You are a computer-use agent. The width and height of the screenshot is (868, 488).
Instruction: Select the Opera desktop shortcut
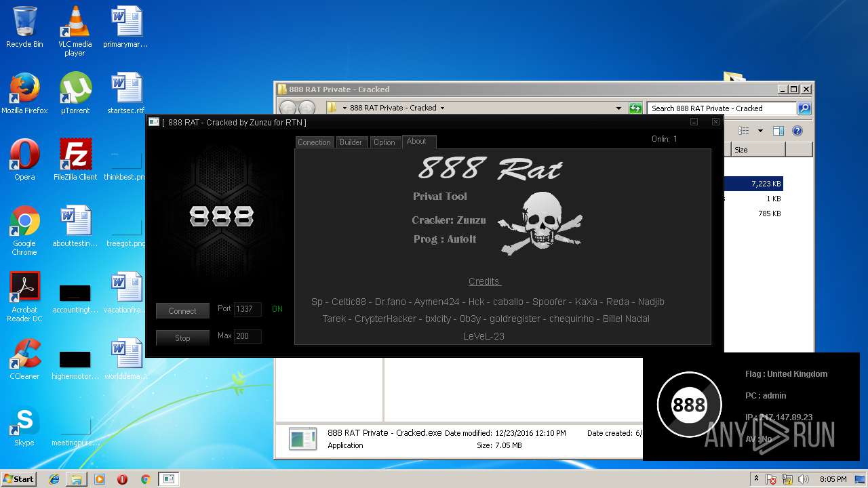[24, 160]
